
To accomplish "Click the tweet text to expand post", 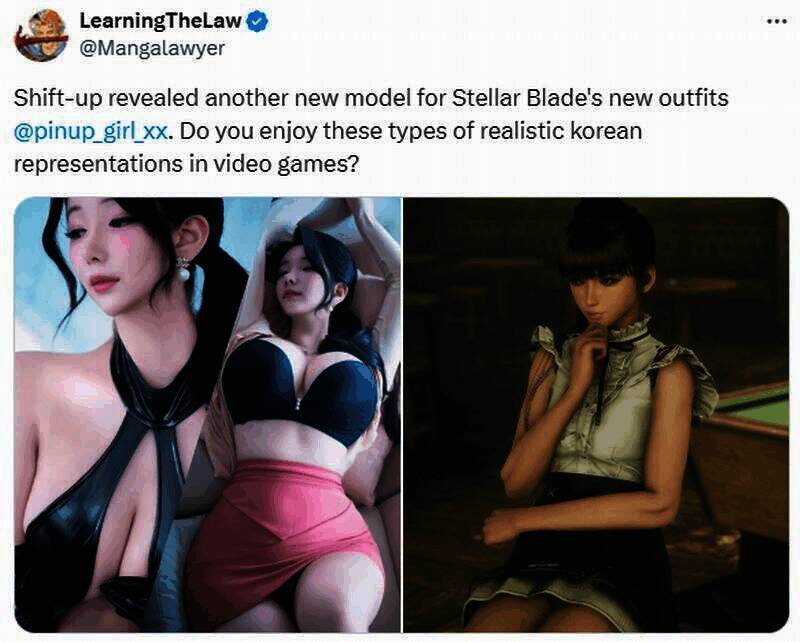I will pos(371,131).
